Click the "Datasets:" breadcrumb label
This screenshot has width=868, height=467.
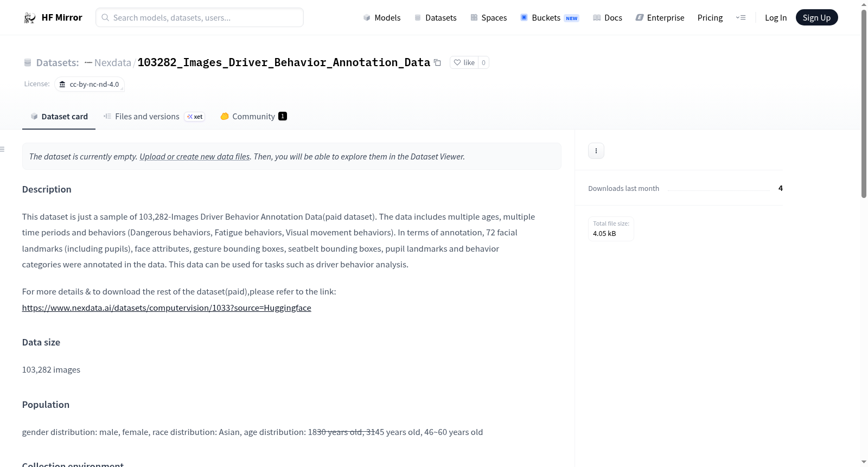(x=58, y=62)
